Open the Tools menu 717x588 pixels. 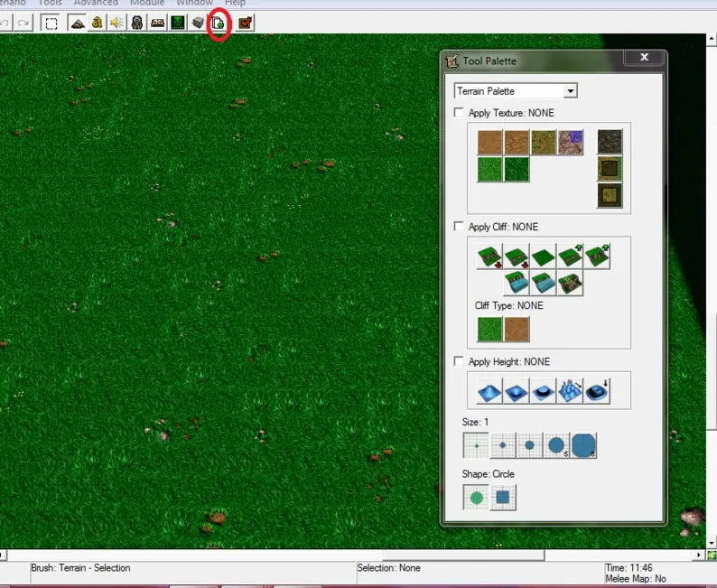[x=50, y=3]
